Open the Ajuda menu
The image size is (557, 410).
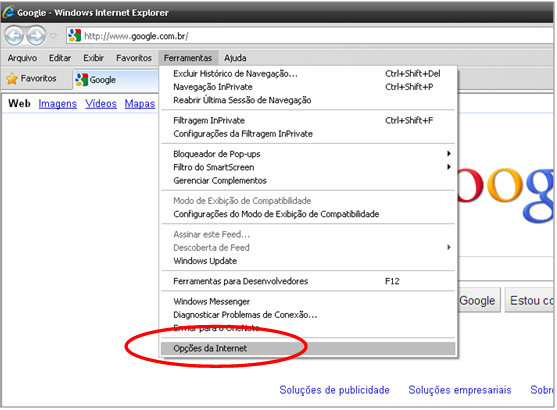tap(235, 58)
